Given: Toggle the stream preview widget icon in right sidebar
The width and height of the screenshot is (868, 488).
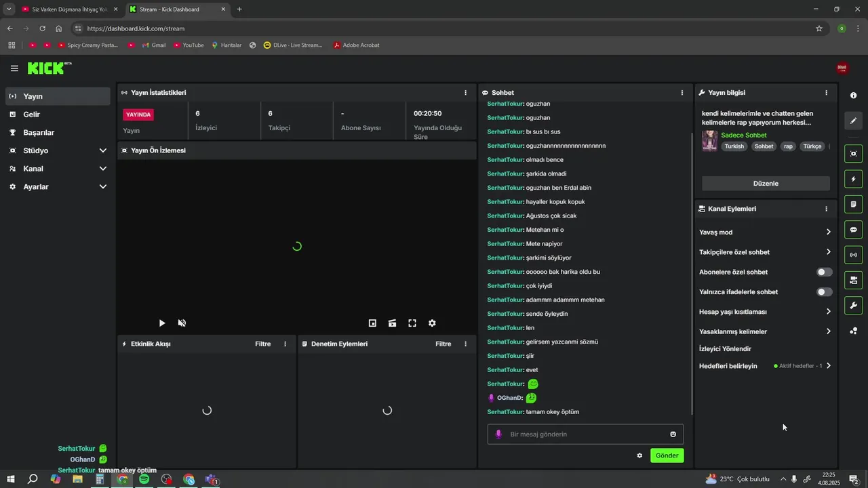Looking at the screenshot, I should 853,154.
